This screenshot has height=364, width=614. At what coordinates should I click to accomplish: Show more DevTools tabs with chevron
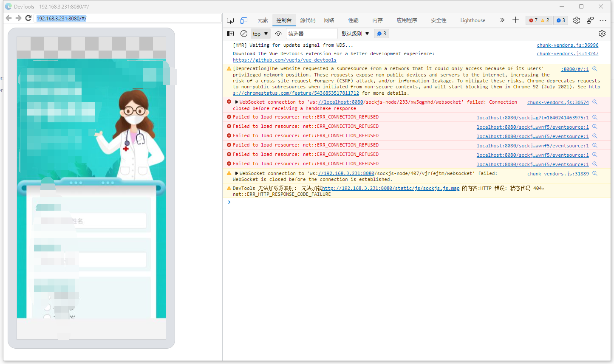pos(502,20)
